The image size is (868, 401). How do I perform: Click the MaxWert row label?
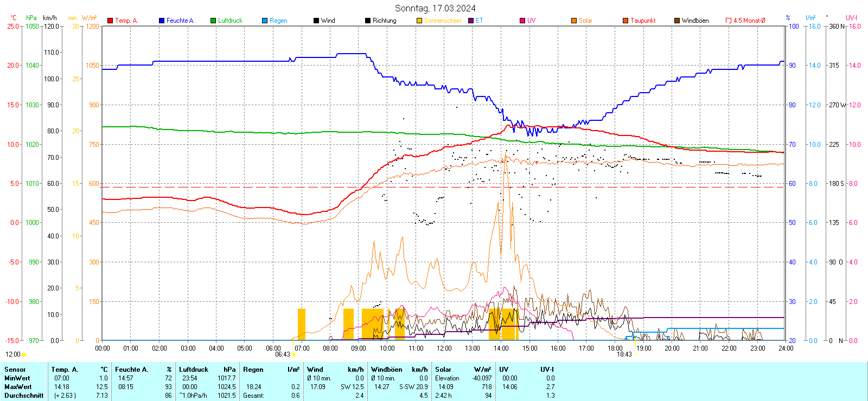[18, 387]
